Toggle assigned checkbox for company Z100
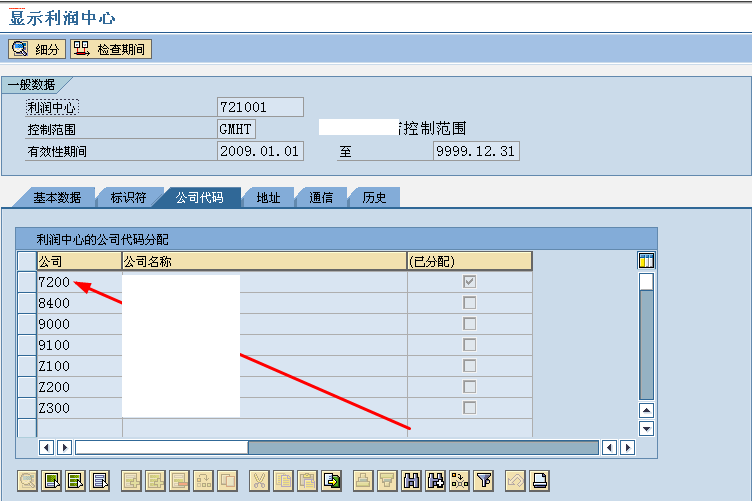 [470, 366]
